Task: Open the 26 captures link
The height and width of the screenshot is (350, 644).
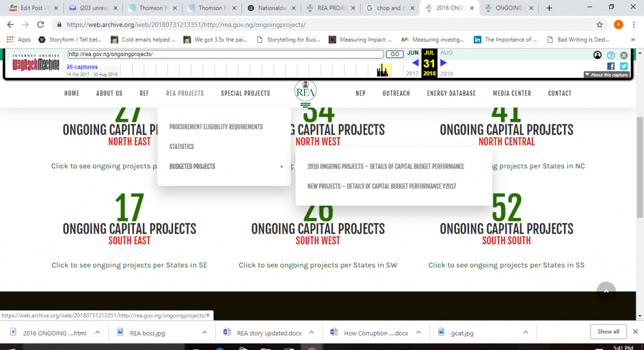Action: (82, 67)
